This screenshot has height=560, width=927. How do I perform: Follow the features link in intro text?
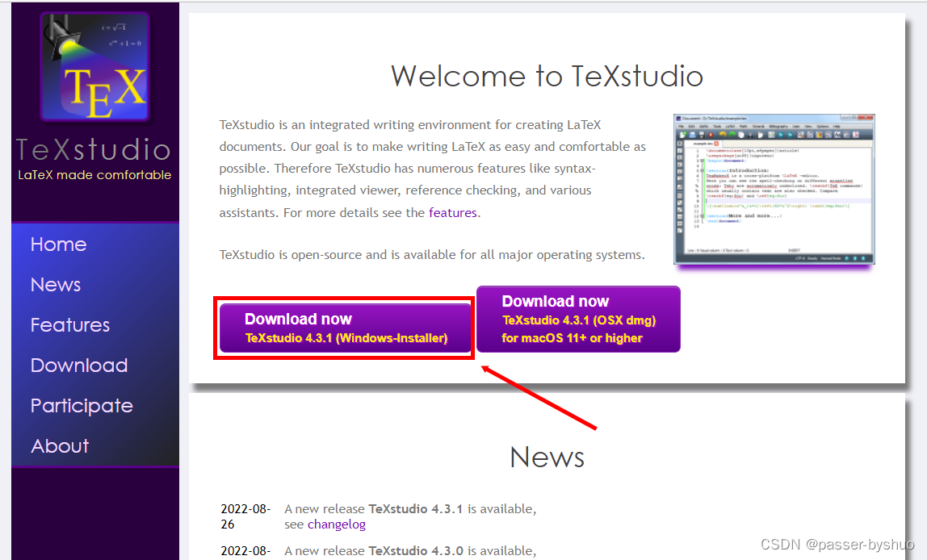(x=453, y=213)
